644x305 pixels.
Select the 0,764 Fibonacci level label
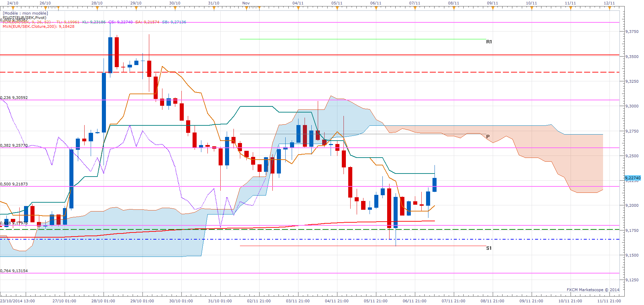click(x=14, y=271)
